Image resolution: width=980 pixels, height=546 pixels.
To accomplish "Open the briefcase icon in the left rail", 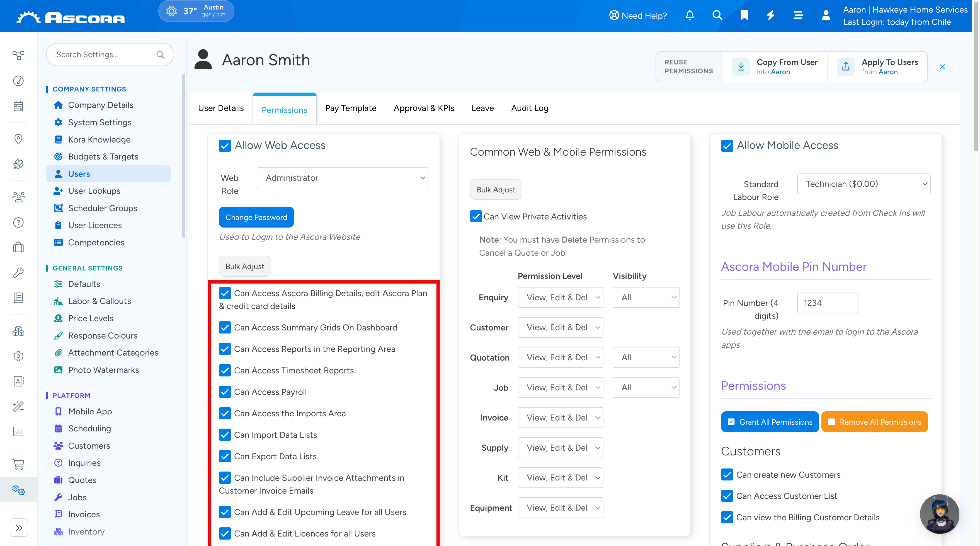I will coord(18,248).
